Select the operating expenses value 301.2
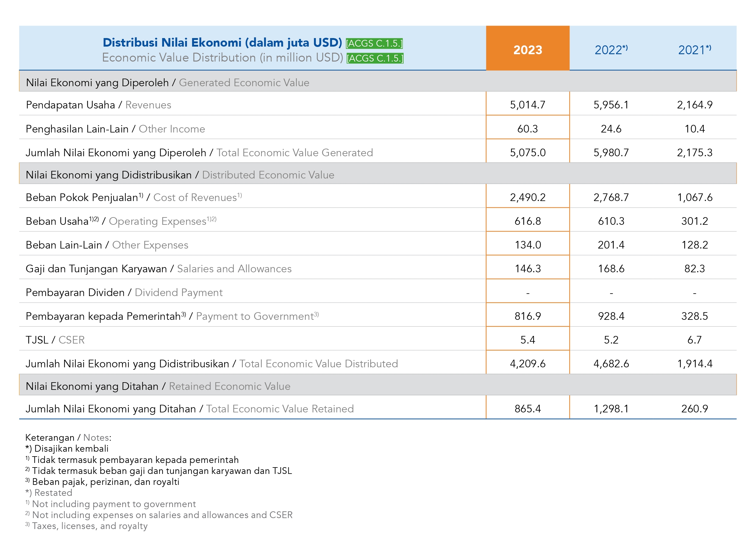The height and width of the screenshot is (547, 756). point(695,221)
